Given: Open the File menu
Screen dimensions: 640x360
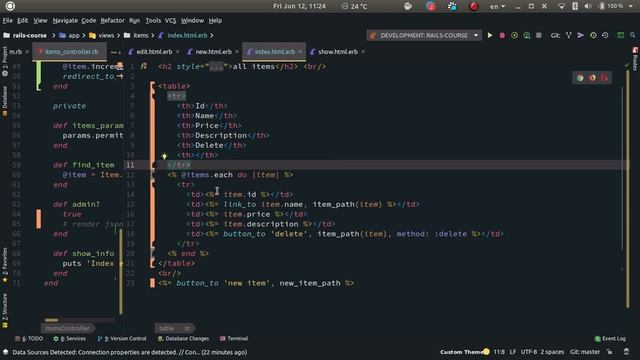Looking at the screenshot, I should click(x=8, y=20).
